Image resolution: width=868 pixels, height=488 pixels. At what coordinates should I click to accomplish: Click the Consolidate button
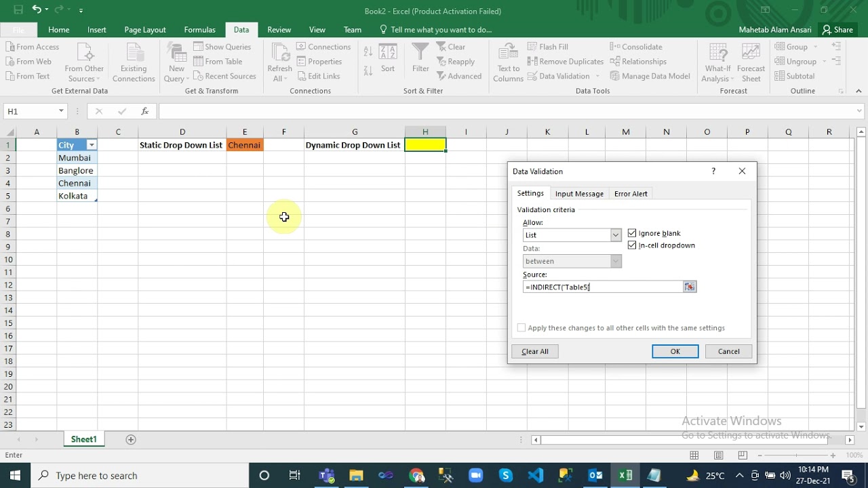click(x=636, y=47)
